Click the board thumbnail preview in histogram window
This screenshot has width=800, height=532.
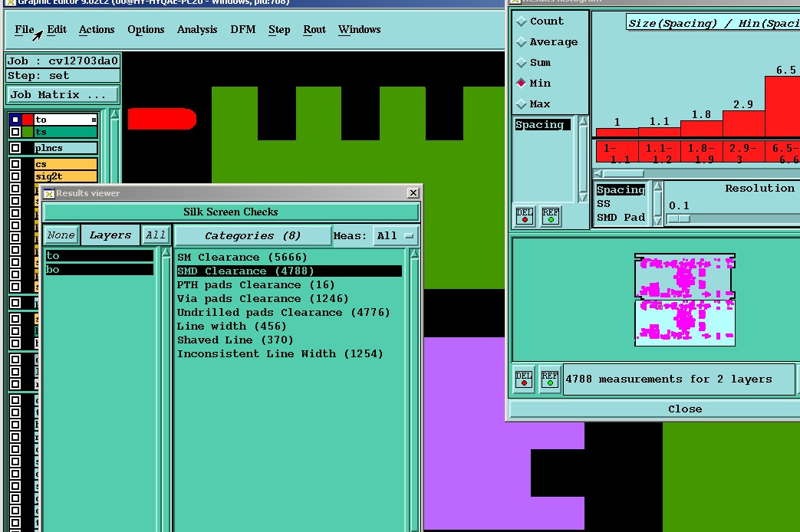(685, 300)
